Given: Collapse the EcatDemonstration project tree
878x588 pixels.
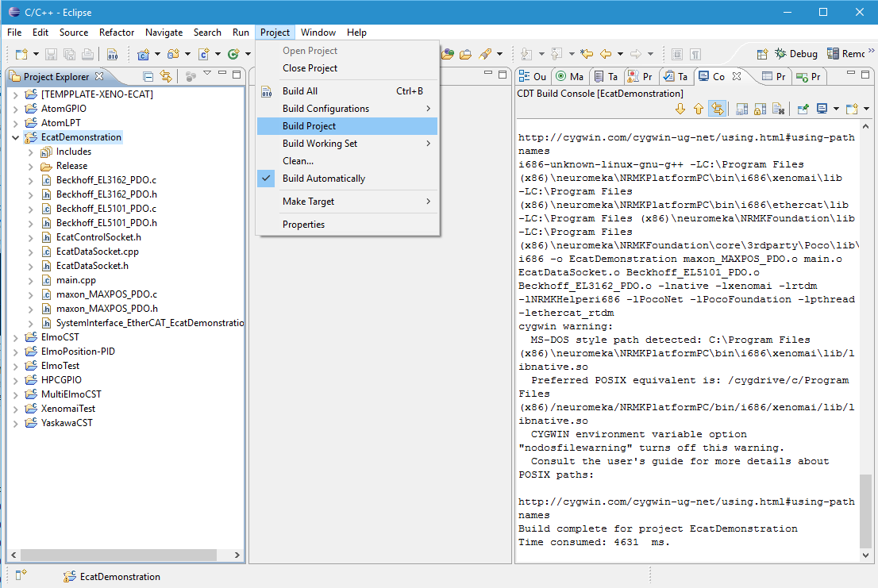Looking at the screenshot, I should [x=16, y=137].
